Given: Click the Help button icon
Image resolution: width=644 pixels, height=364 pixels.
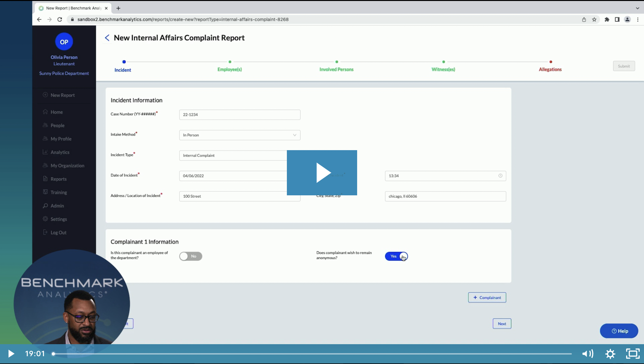Looking at the screenshot, I should (614, 331).
